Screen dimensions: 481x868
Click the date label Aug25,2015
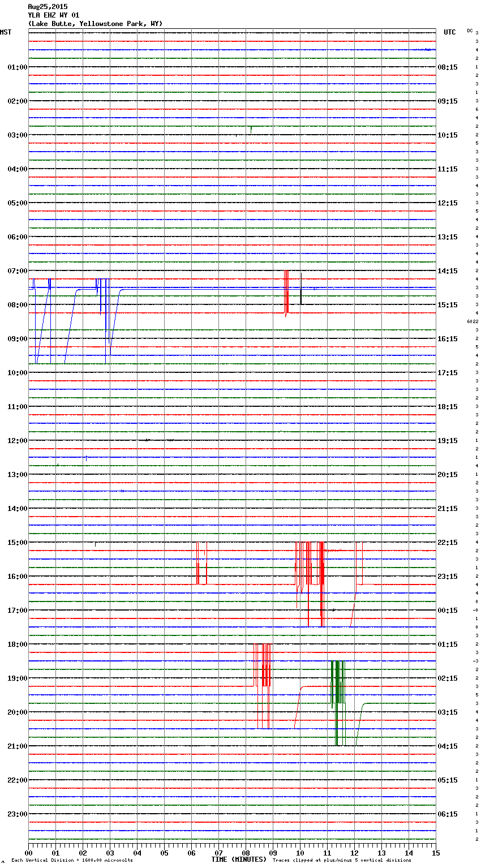[x=48, y=7]
